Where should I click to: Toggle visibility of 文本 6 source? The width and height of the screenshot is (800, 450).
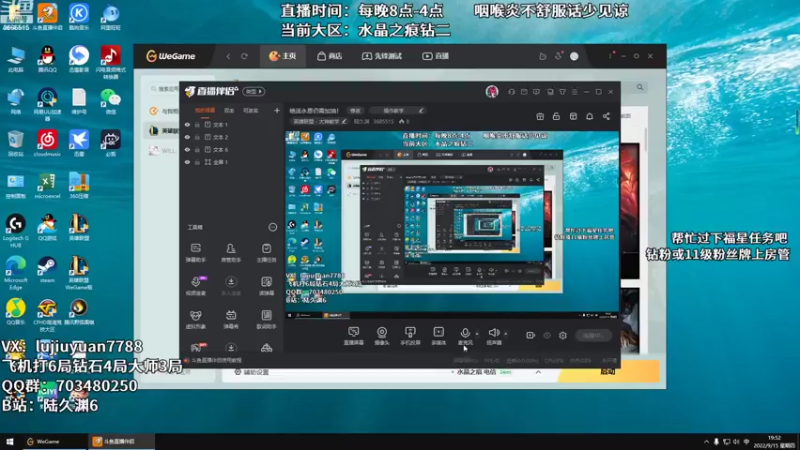click(x=187, y=149)
